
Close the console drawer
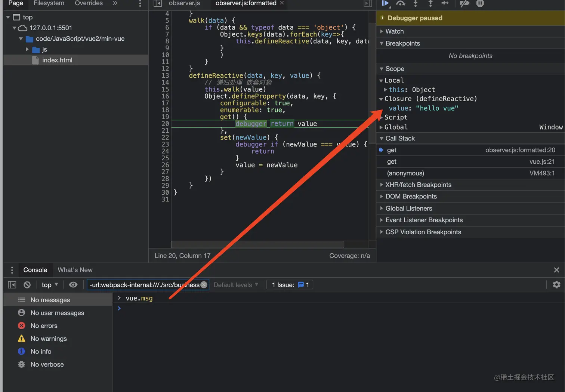[x=556, y=270]
